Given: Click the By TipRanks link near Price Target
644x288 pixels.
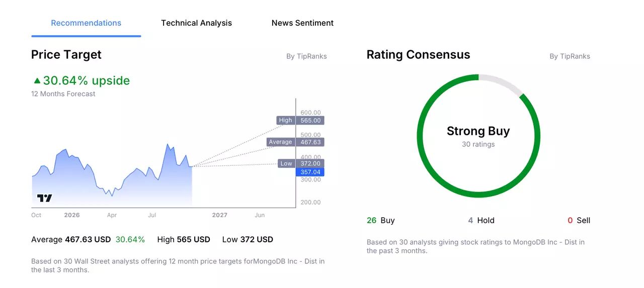Looking at the screenshot, I should click(x=306, y=56).
